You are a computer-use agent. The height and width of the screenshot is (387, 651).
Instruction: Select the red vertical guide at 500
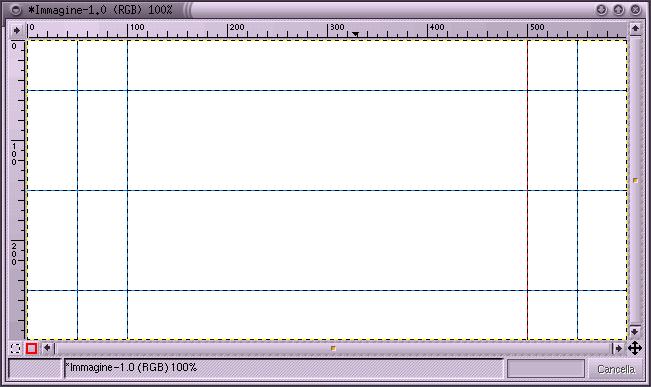[528, 190]
